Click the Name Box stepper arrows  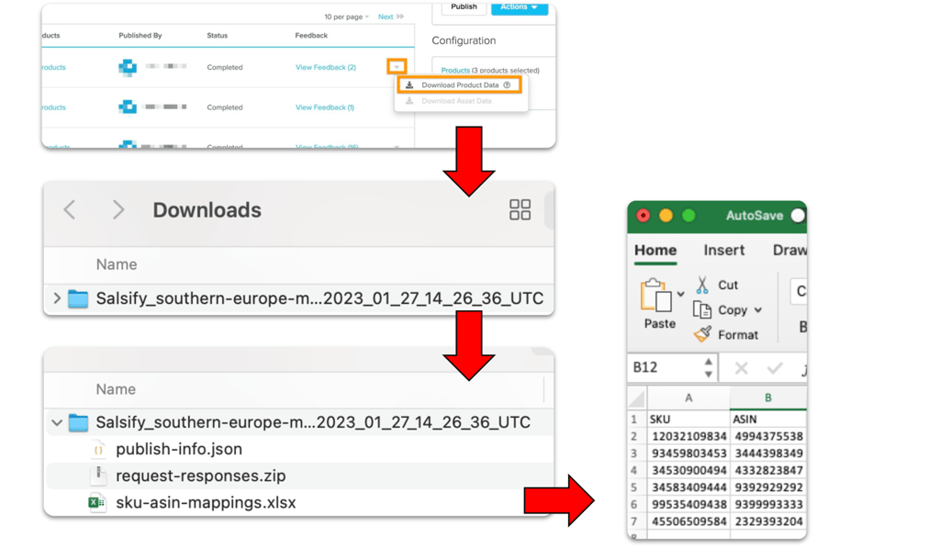click(709, 367)
